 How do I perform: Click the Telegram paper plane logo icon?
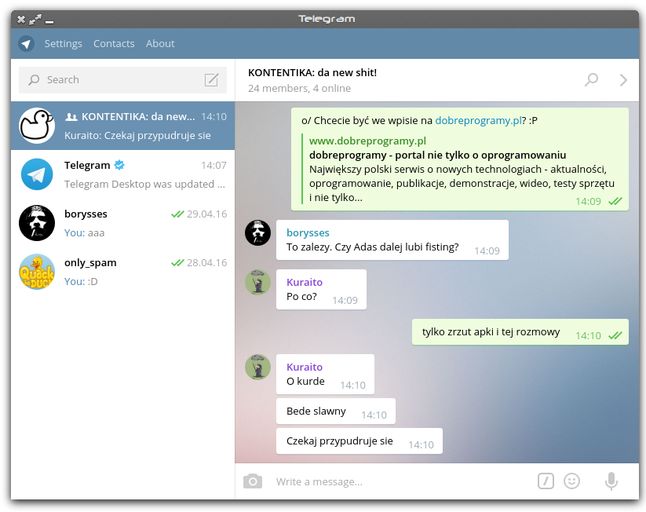(x=26, y=44)
